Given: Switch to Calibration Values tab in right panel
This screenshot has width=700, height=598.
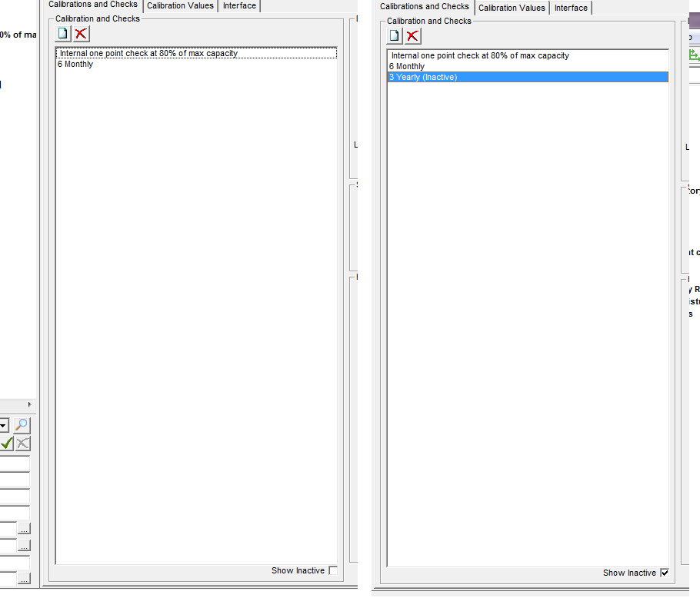Looking at the screenshot, I should click(x=512, y=8).
